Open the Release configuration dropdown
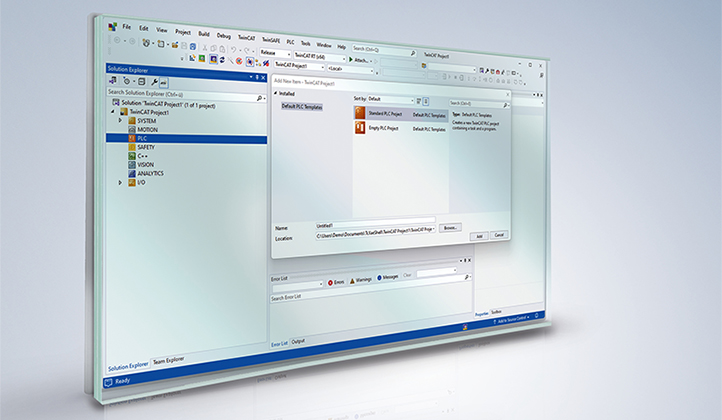 click(277, 57)
